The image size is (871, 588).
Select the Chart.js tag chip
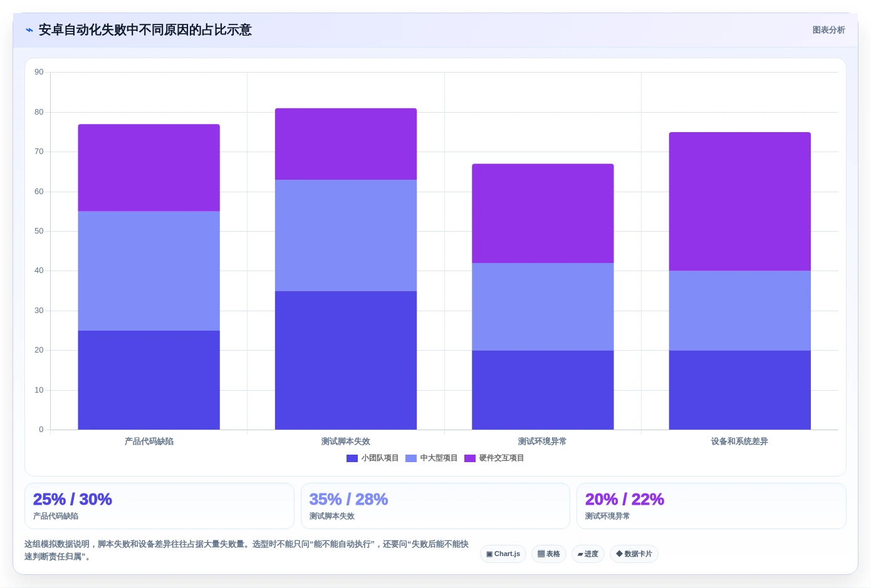coord(503,554)
